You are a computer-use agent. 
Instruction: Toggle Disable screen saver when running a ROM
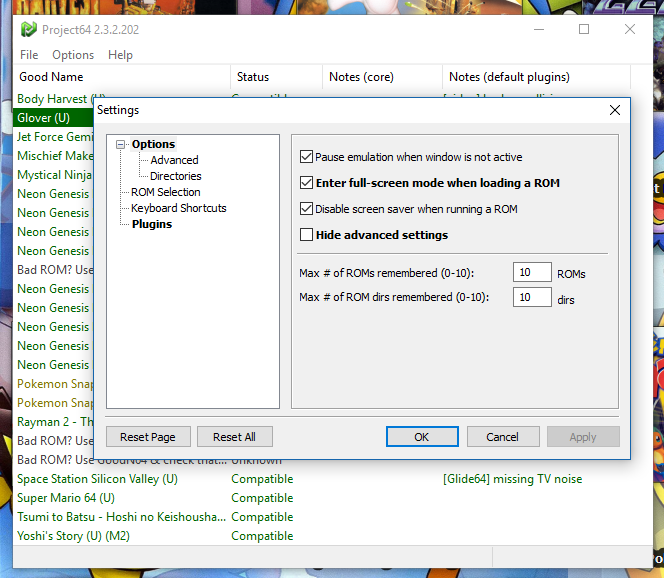pyautogui.click(x=306, y=209)
